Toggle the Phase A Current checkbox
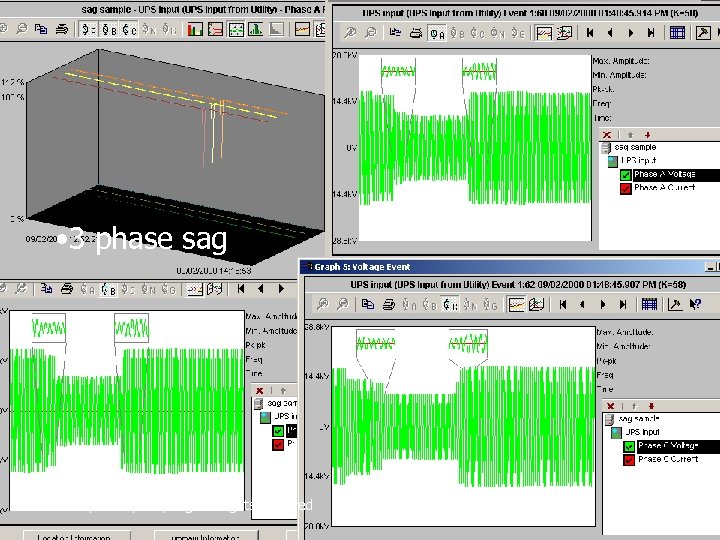 pos(626,188)
